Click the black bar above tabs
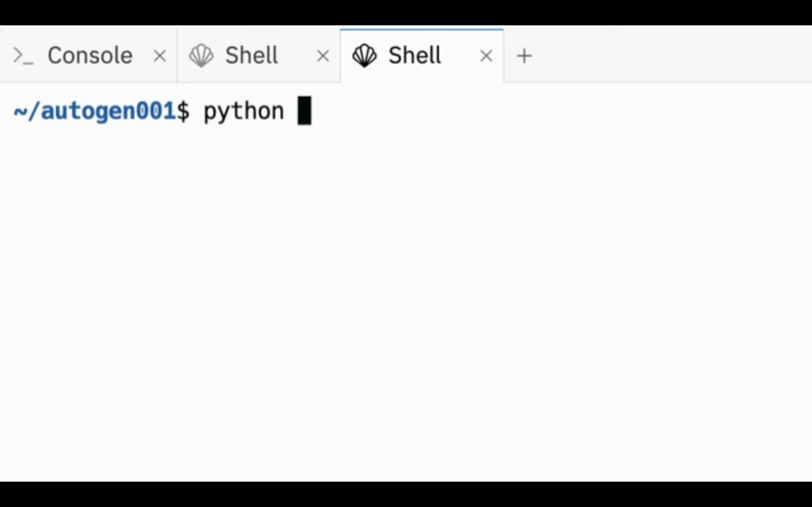 point(406,12)
